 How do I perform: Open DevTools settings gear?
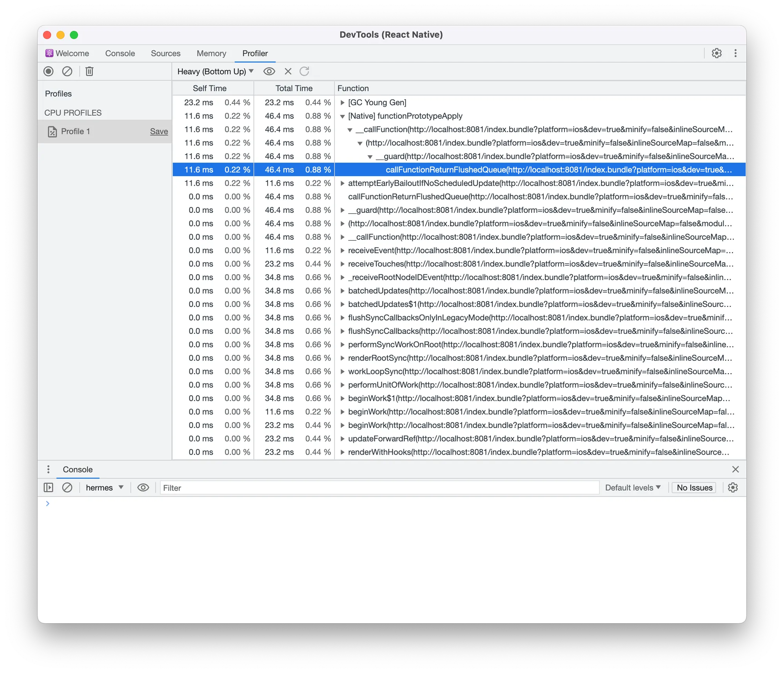point(717,53)
